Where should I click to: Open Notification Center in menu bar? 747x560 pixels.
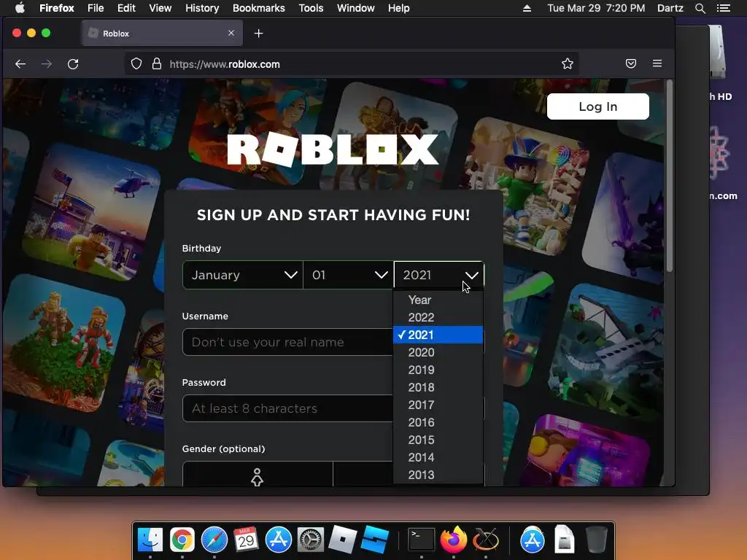click(x=723, y=8)
